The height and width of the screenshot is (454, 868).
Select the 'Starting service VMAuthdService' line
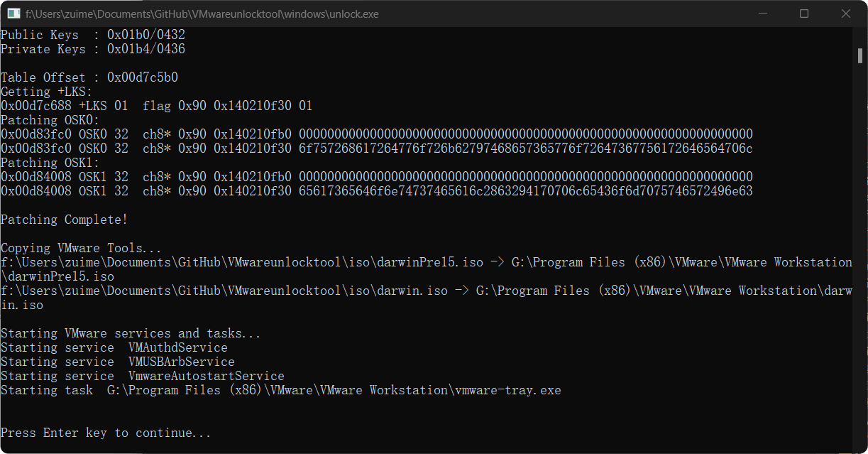click(114, 347)
